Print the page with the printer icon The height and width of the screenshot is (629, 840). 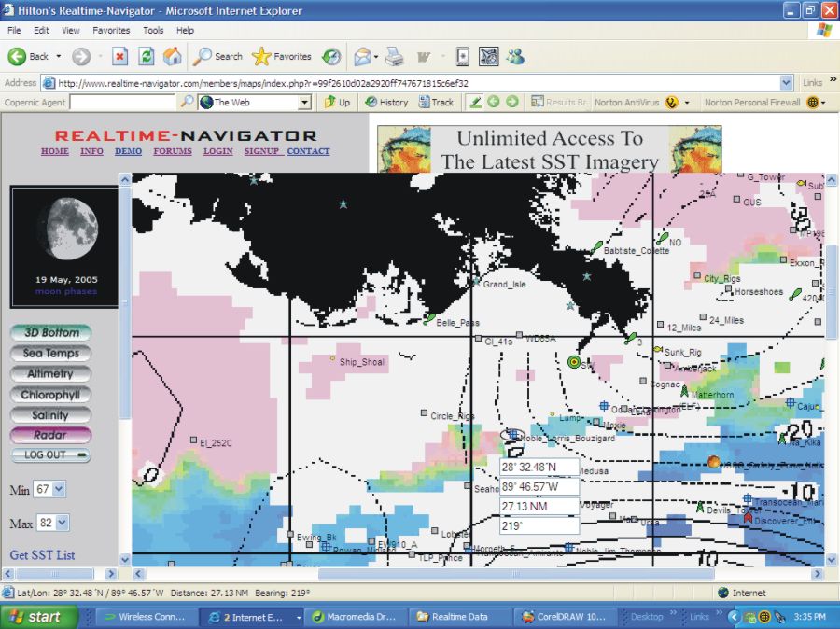click(x=394, y=56)
